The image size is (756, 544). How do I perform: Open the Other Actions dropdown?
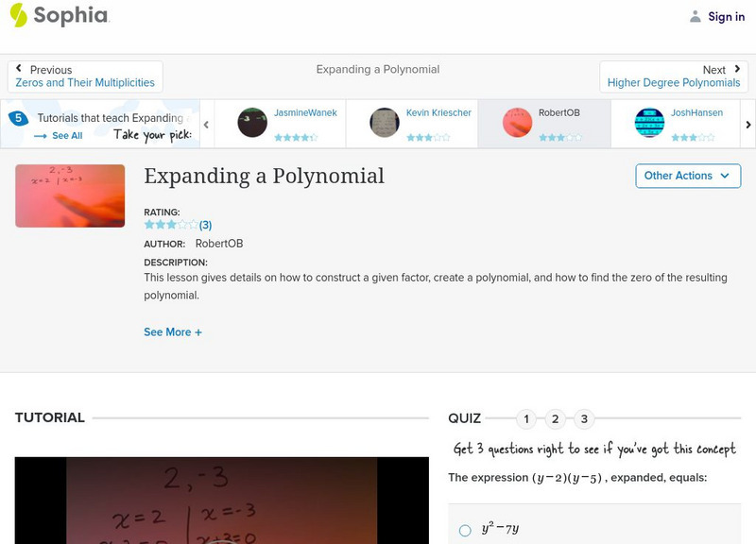[687, 176]
